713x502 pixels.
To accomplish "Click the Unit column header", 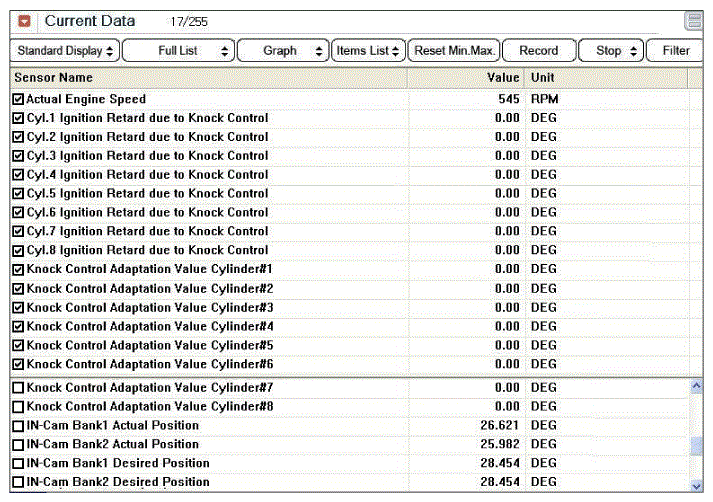I will point(606,78).
